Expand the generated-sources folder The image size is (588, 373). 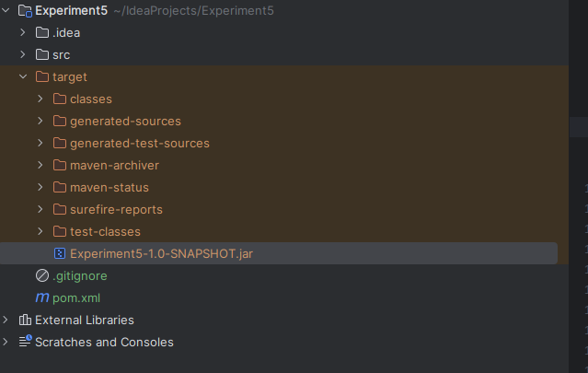click(x=40, y=122)
